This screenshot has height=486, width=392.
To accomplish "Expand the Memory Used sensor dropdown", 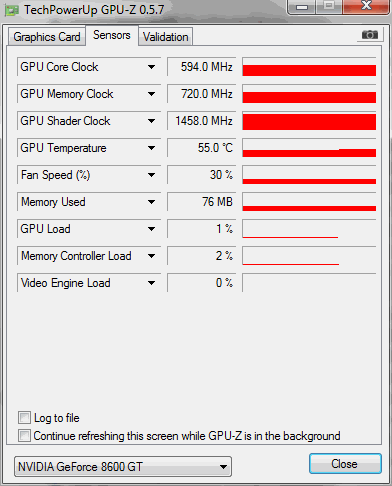I will [151, 202].
